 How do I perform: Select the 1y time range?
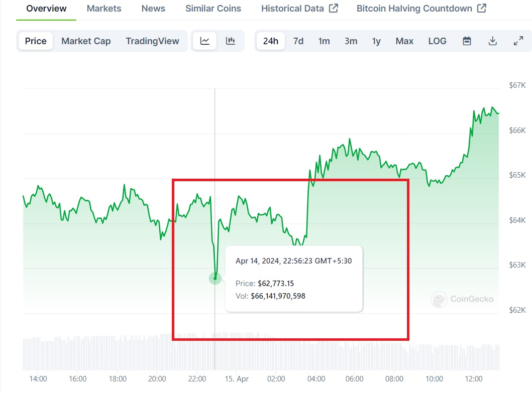tap(376, 41)
